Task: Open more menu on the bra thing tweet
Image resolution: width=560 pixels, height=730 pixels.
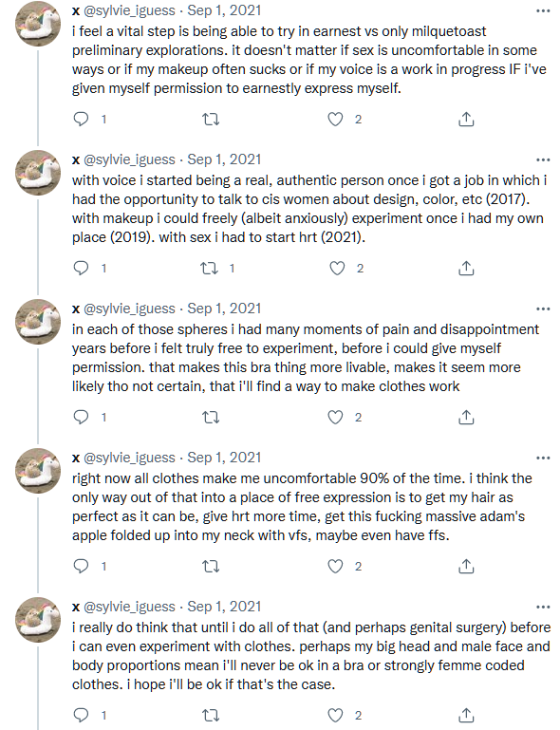Action: click(x=543, y=309)
